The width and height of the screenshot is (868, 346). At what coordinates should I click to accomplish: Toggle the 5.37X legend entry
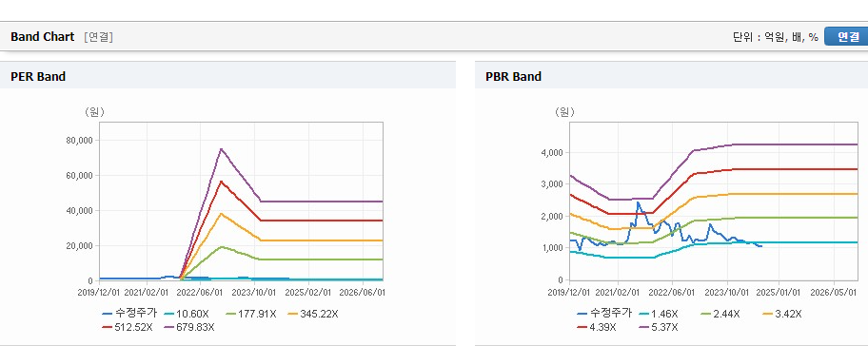[x=659, y=327]
